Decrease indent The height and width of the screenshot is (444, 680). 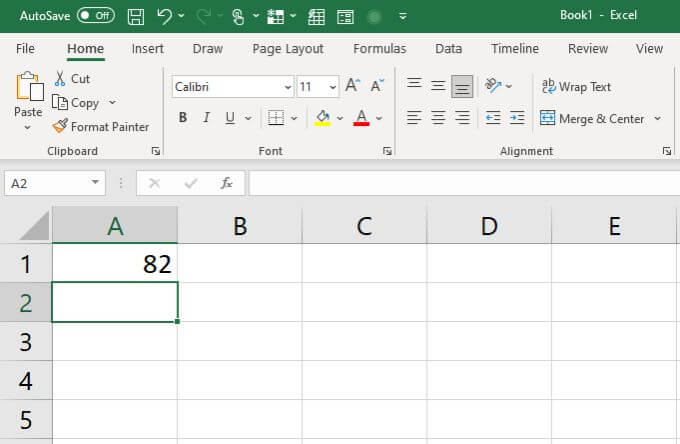tap(493, 118)
